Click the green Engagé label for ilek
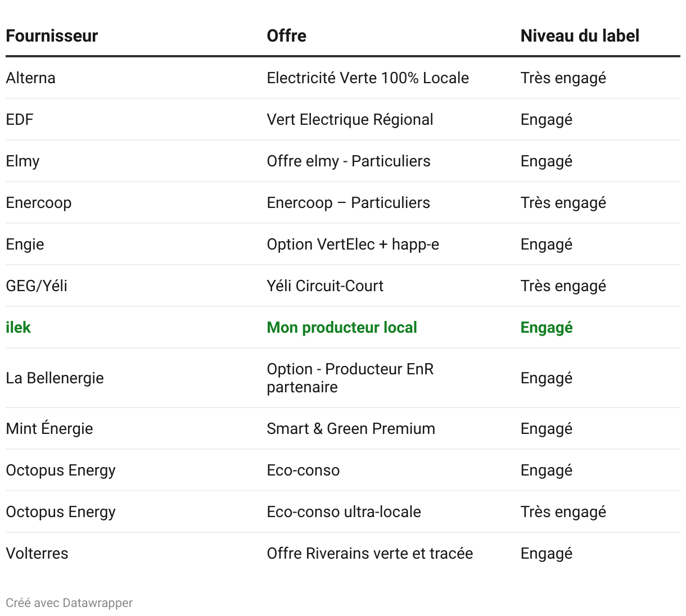This screenshot has height=616, width=686. (547, 328)
